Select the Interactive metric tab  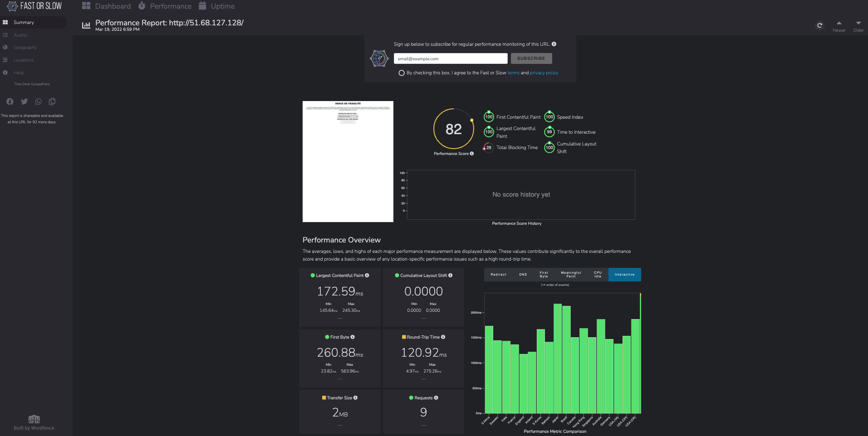(x=625, y=275)
